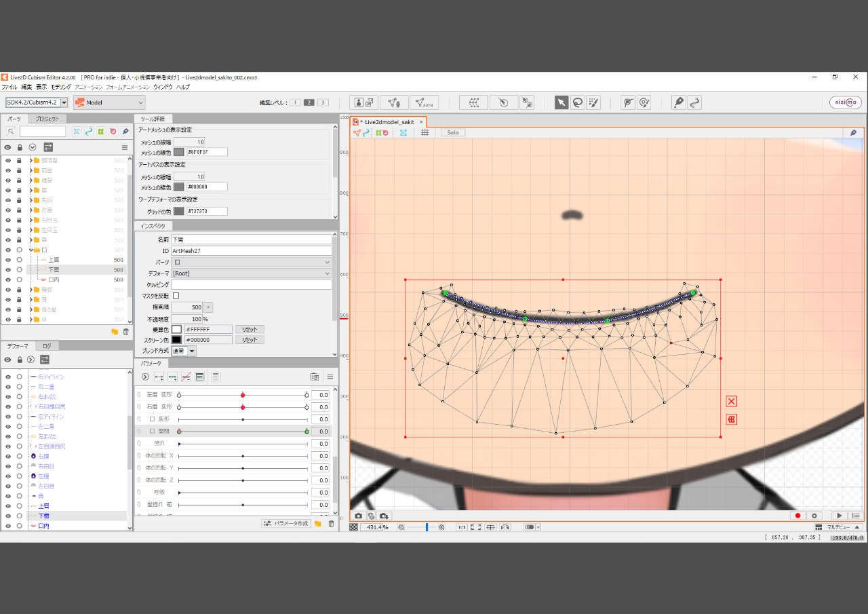
Task: Open the Model workspace dropdown
Action: click(109, 102)
